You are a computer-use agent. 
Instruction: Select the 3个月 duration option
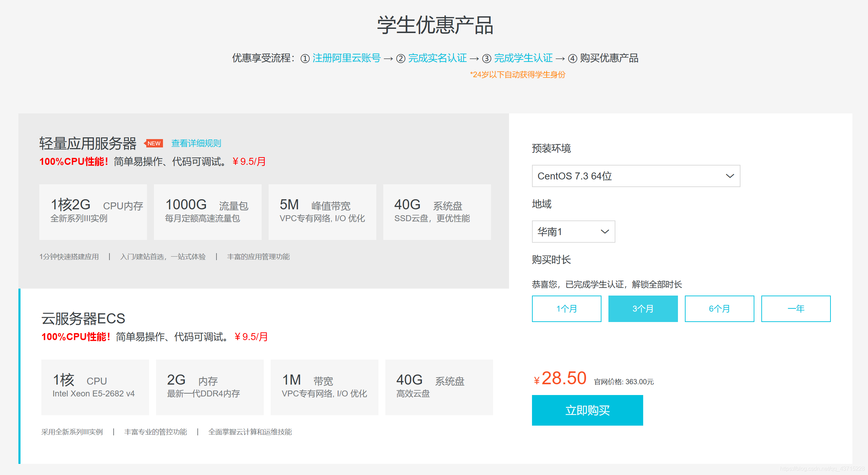tap(643, 309)
